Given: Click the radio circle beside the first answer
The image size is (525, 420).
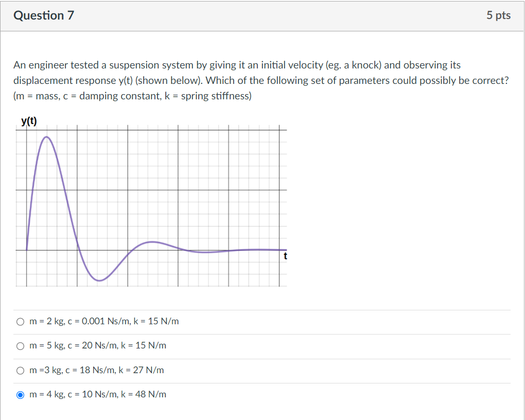Looking at the screenshot, I should point(21,321).
